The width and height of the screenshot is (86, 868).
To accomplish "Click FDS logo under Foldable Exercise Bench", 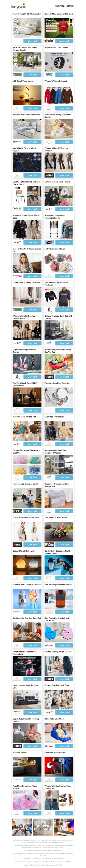I will tap(17, 511).
